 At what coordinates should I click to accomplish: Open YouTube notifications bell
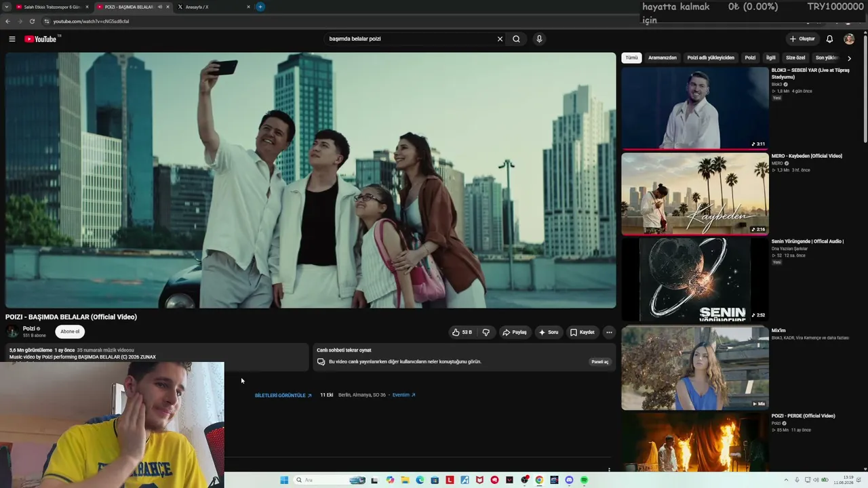(829, 39)
